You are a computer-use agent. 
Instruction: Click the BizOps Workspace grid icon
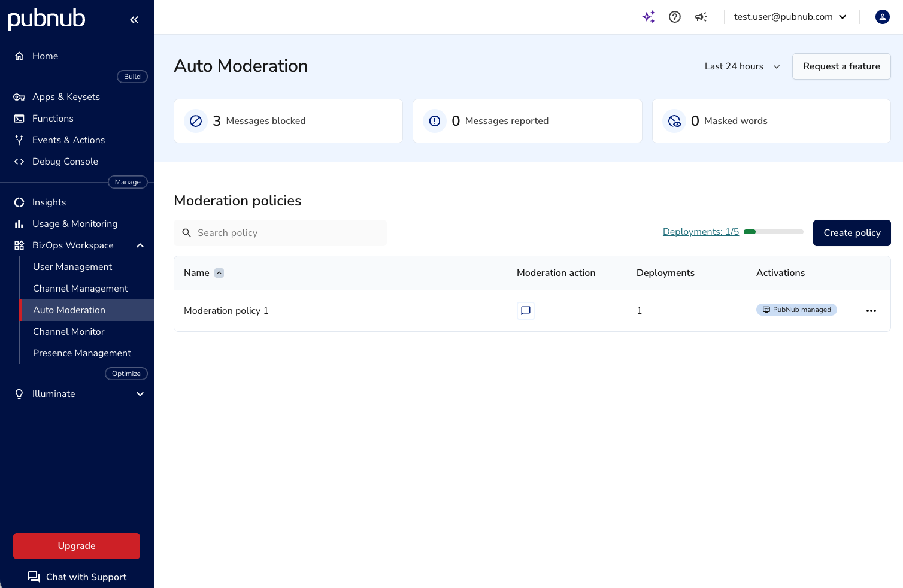coord(19,245)
